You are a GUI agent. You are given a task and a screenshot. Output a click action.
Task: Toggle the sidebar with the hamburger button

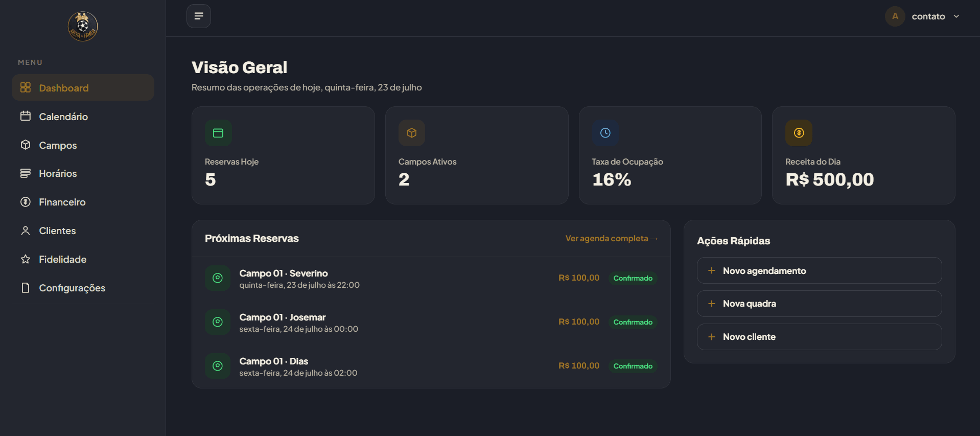click(199, 16)
